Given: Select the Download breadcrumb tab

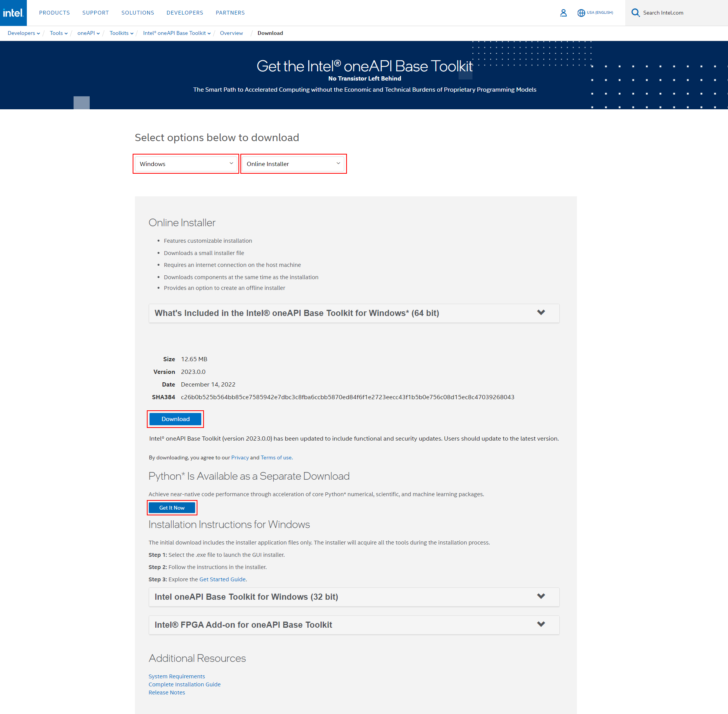Looking at the screenshot, I should pyautogui.click(x=270, y=33).
